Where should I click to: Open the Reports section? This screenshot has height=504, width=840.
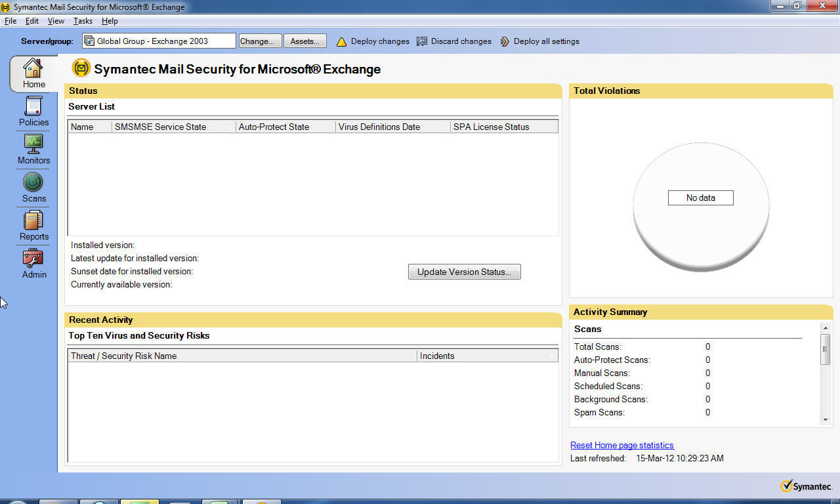click(x=33, y=226)
